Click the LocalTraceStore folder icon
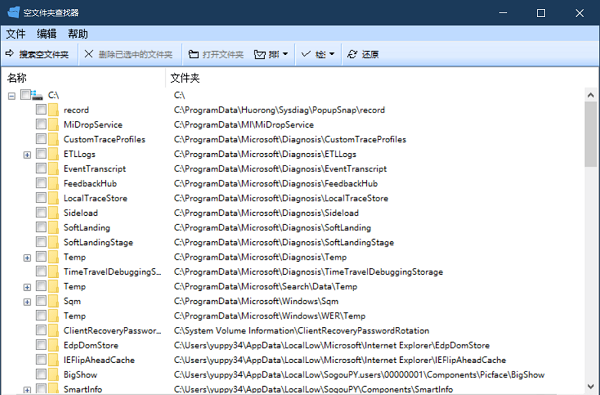 pos(54,198)
